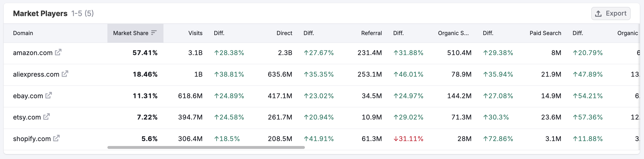Click the Domain column header
644x159 pixels.
click(23, 33)
